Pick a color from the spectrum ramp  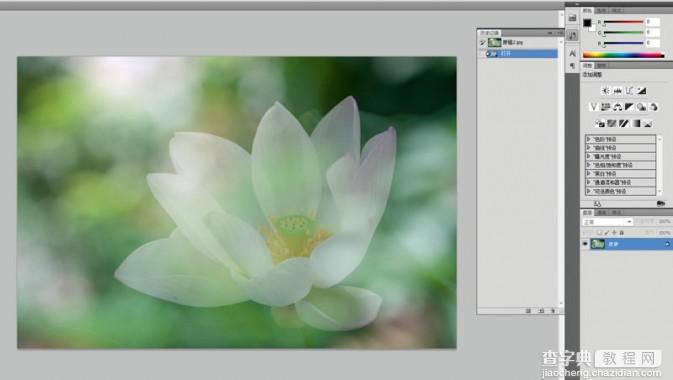click(623, 55)
